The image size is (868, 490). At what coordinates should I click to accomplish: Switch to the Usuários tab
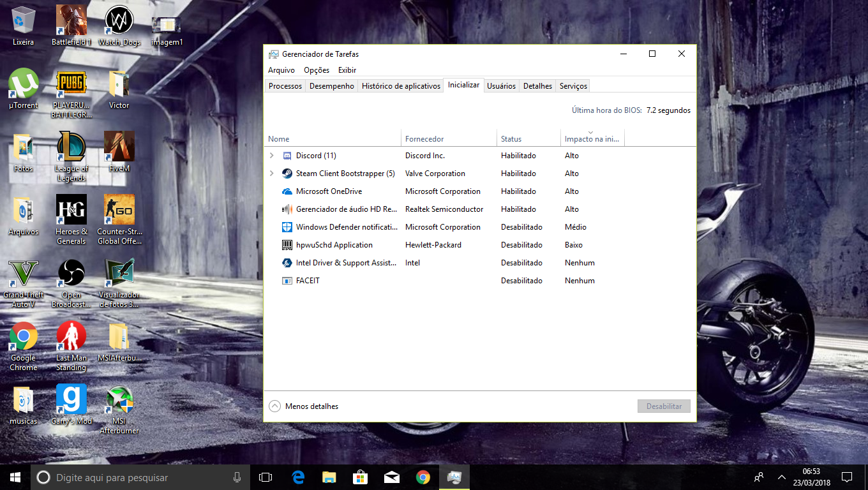[x=501, y=86]
